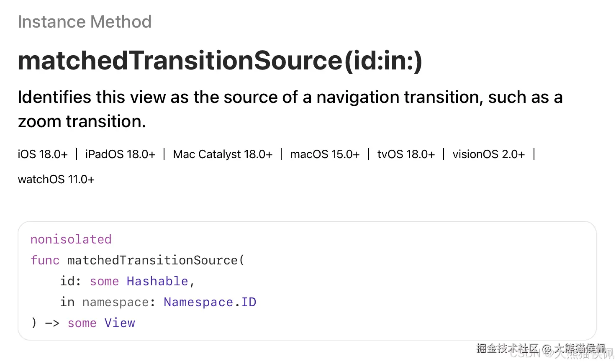Click the Mac Catalyst 18.0+ availability label
The width and height of the screenshot is (616, 364).
tap(223, 154)
